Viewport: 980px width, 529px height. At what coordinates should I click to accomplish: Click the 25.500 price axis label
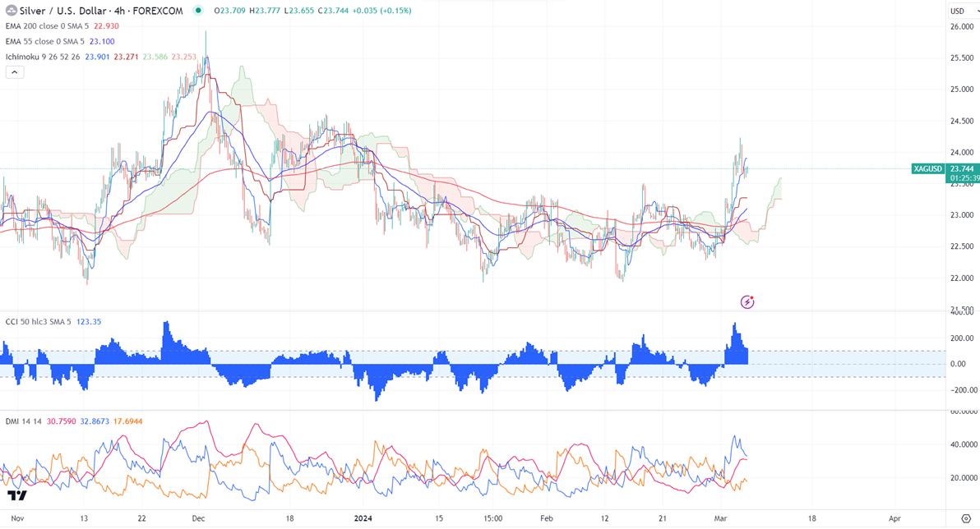pos(962,58)
